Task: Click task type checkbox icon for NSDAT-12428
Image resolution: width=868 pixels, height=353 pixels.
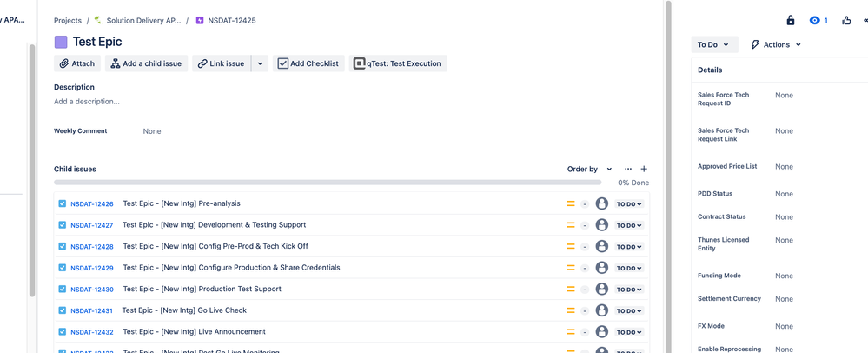Action: [x=62, y=246]
